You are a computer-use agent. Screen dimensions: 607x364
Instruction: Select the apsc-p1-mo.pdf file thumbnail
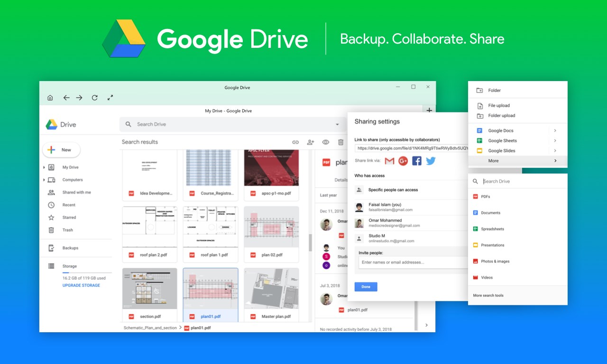tap(271, 175)
